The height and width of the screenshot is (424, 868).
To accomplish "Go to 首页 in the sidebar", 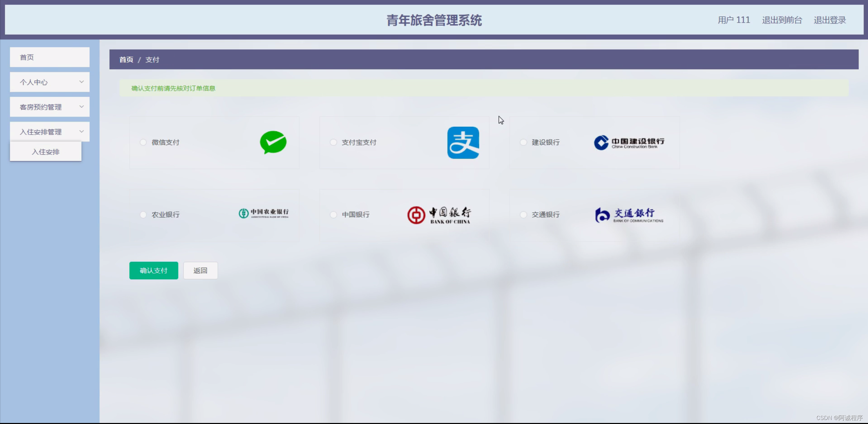I will click(x=50, y=57).
